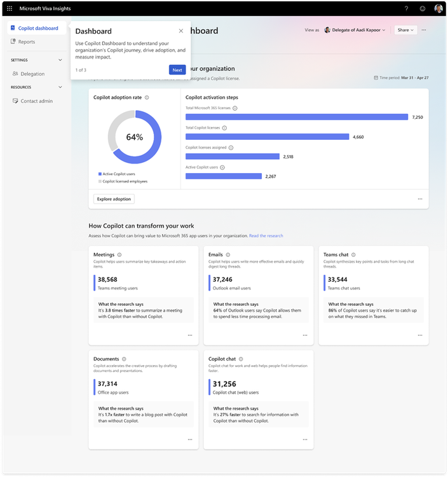
Task: Click the Total Microsoft 365 licenses bar
Action: (297, 117)
